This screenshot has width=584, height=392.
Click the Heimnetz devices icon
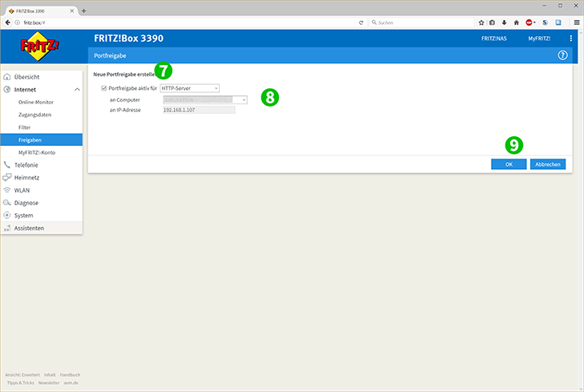click(x=6, y=177)
